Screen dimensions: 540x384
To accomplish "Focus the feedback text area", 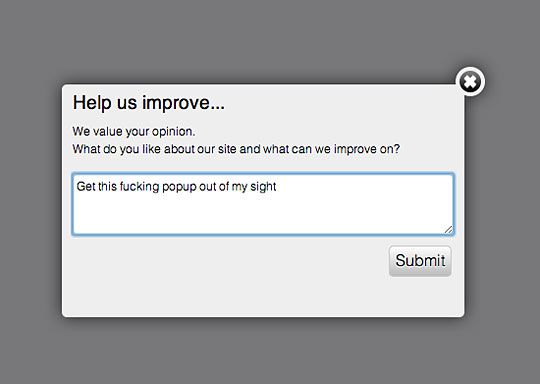I will (263, 204).
